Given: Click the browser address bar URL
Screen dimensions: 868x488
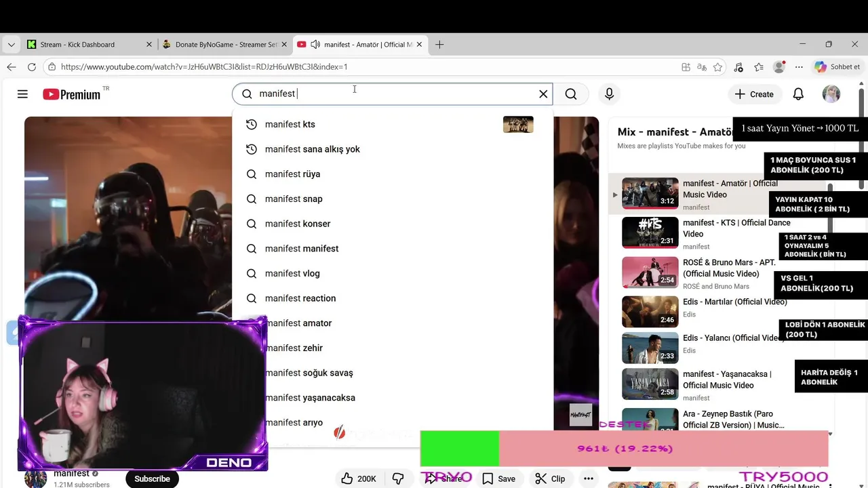Looking at the screenshot, I should click(204, 67).
